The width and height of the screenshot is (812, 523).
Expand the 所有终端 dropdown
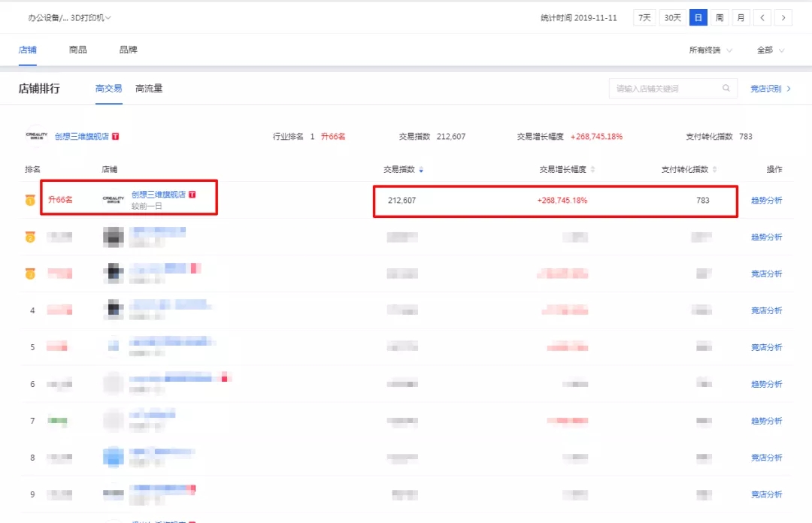(x=710, y=50)
